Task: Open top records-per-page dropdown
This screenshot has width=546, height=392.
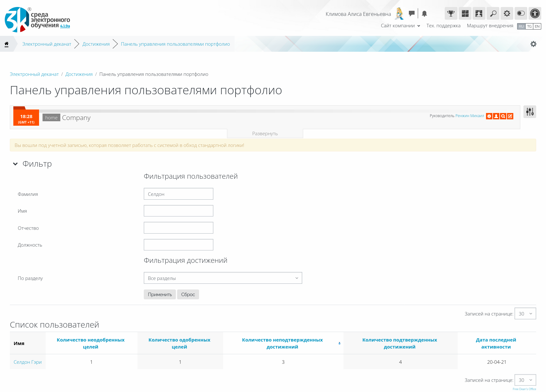Action: click(x=525, y=314)
